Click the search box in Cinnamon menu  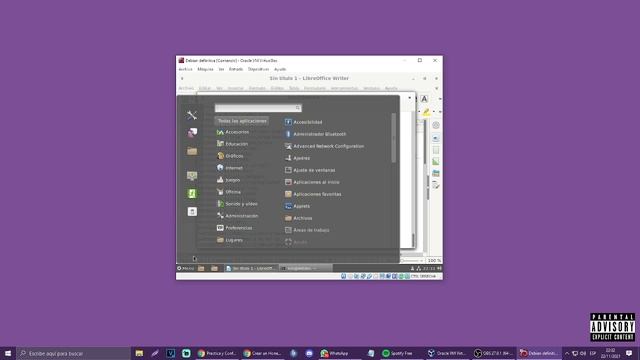pos(258,108)
